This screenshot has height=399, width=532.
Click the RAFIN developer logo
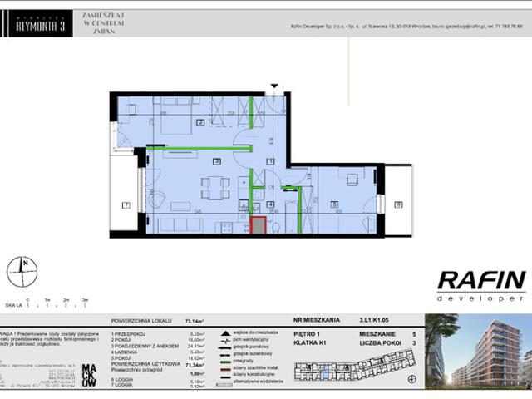481,286
